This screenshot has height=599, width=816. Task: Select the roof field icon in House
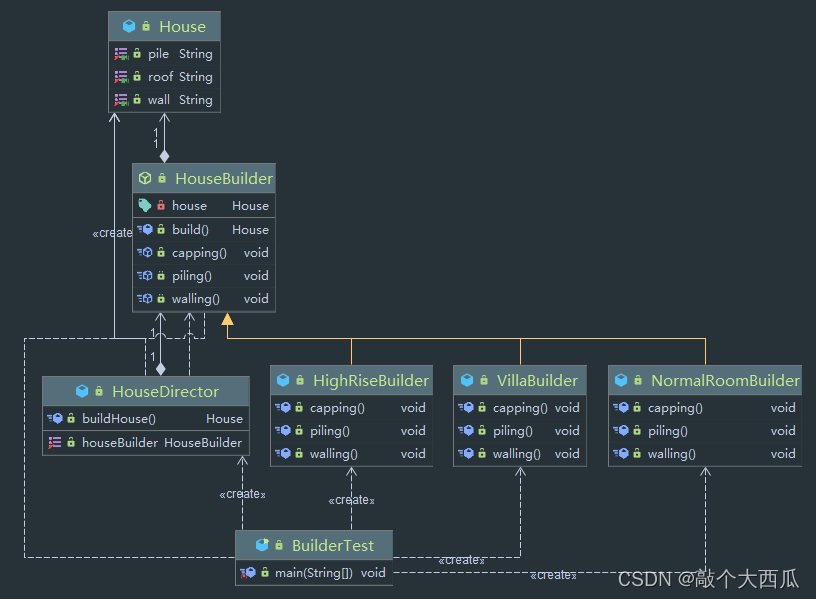[x=121, y=77]
